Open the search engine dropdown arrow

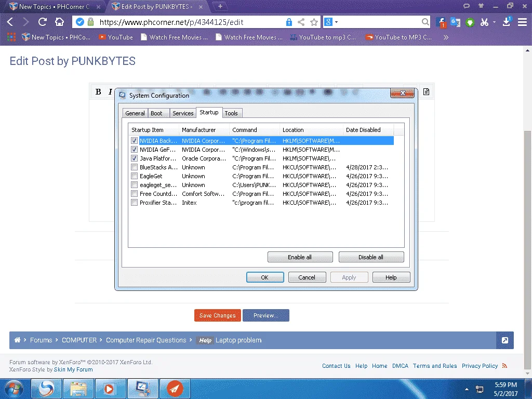pos(336,22)
